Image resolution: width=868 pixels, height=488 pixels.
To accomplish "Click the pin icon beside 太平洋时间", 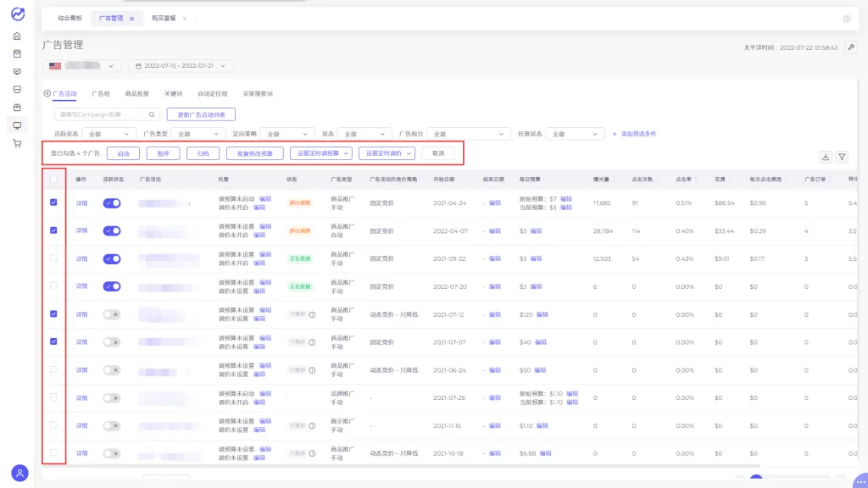I will tap(851, 47).
